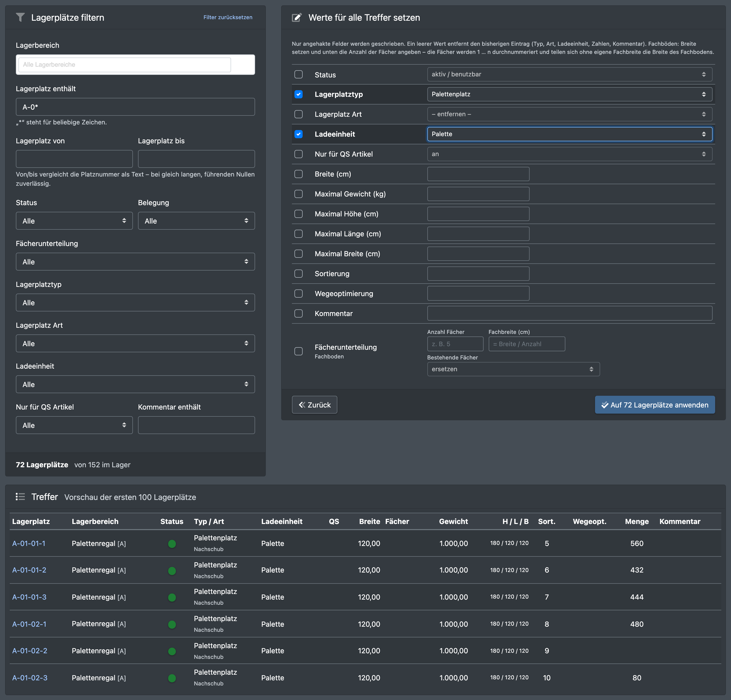Open the Fächerunterteilung filter dropdown
This screenshot has height=700, width=731.
[x=135, y=262]
